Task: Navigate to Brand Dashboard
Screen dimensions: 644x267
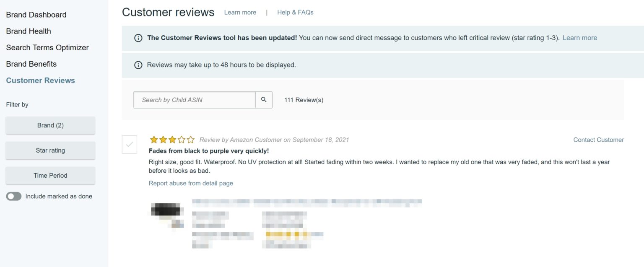Action: click(36, 15)
